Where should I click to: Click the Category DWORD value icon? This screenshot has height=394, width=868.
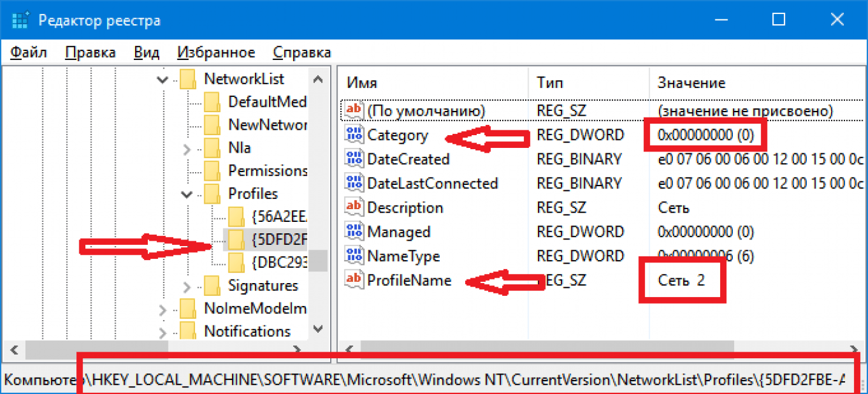[353, 135]
